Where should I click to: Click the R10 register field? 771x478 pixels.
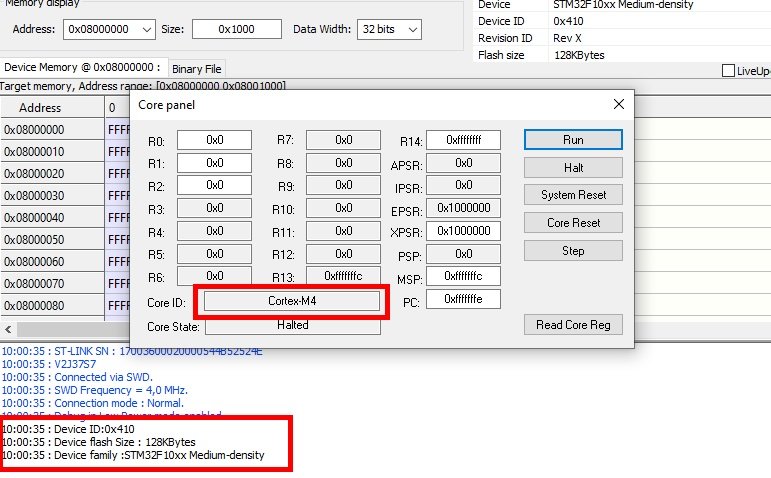coord(343,208)
